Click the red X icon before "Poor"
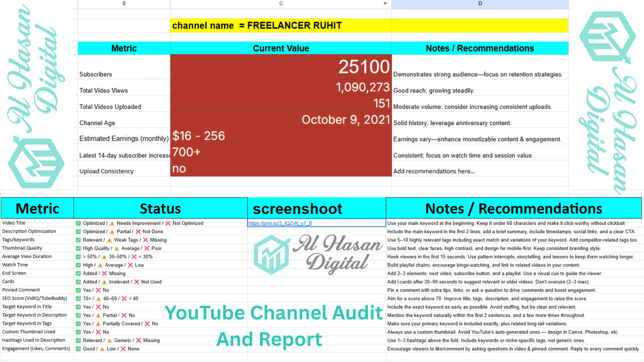Screen dimensions: 644x362 (147, 249)
